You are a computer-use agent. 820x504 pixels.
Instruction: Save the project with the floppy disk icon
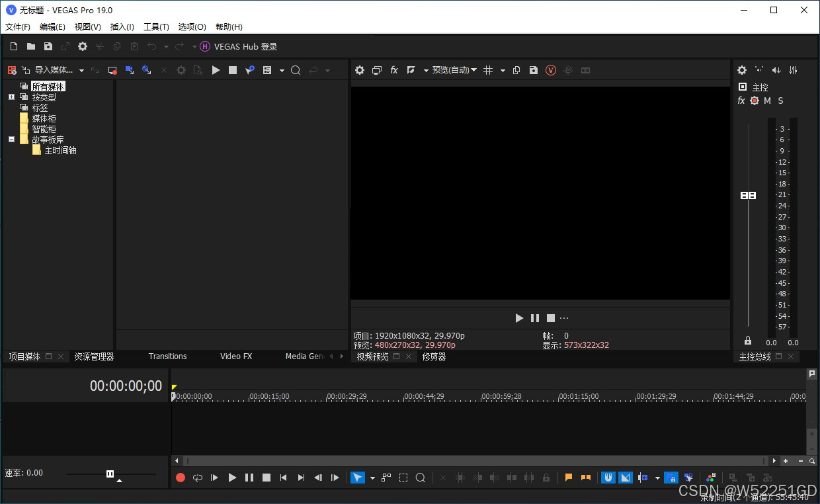(48, 46)
